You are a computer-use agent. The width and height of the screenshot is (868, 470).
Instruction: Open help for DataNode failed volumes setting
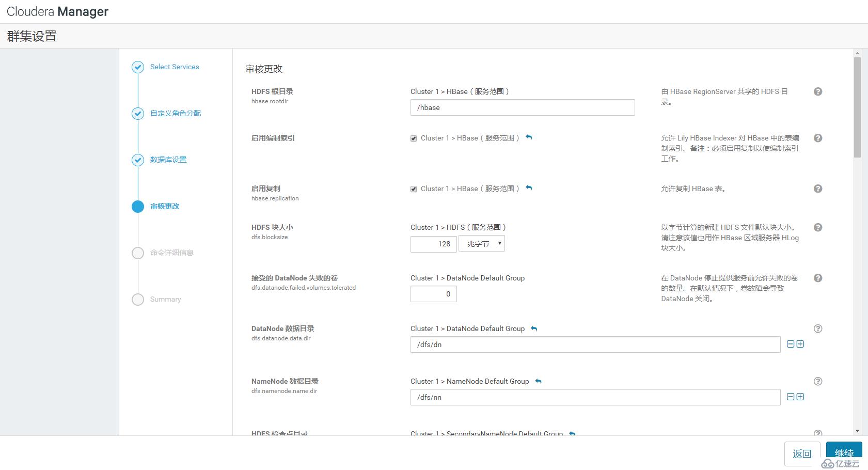tap(818, 278)
